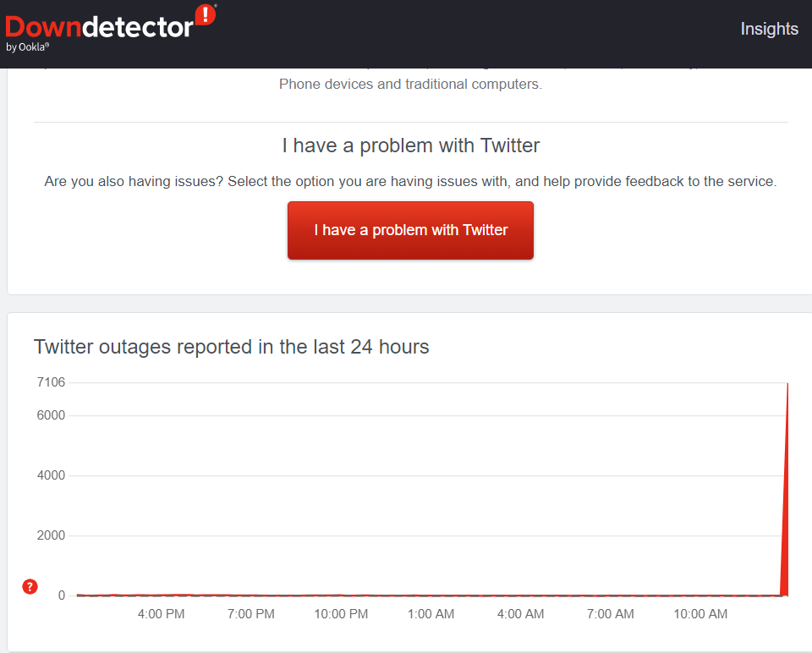Image resolution: width=812 pixels, height=653 pixels.
Task: Click the "Are you also having issues?" text
Action: 410,181
